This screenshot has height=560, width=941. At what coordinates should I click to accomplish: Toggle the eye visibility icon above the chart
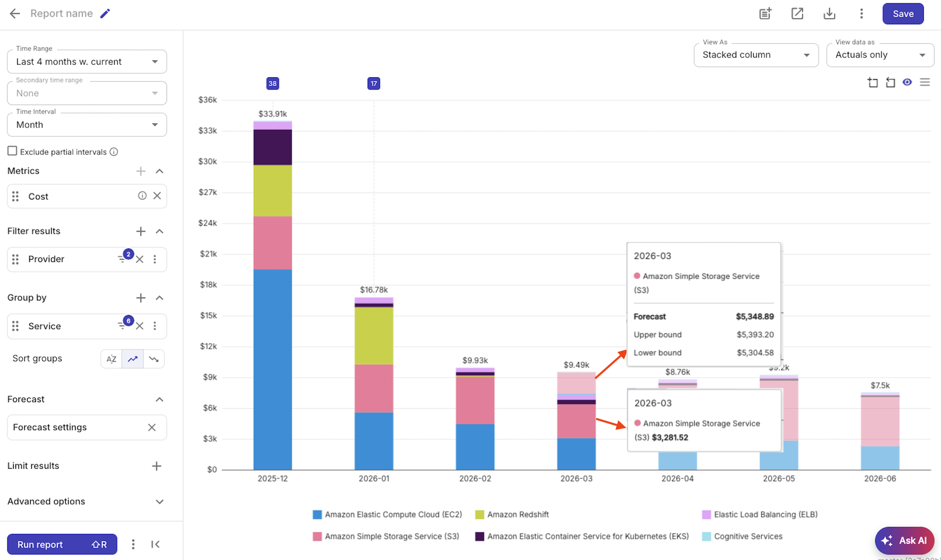point(907,82)
